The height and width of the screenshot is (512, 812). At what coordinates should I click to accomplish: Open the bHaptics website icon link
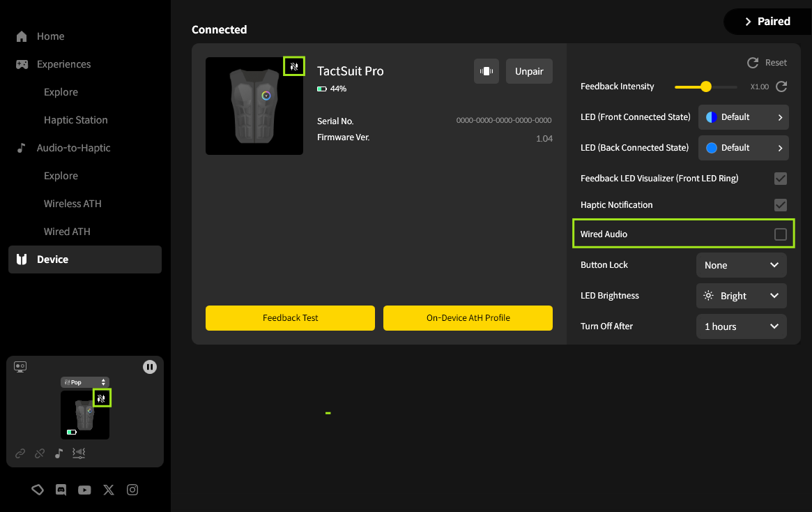click(37, 490)
